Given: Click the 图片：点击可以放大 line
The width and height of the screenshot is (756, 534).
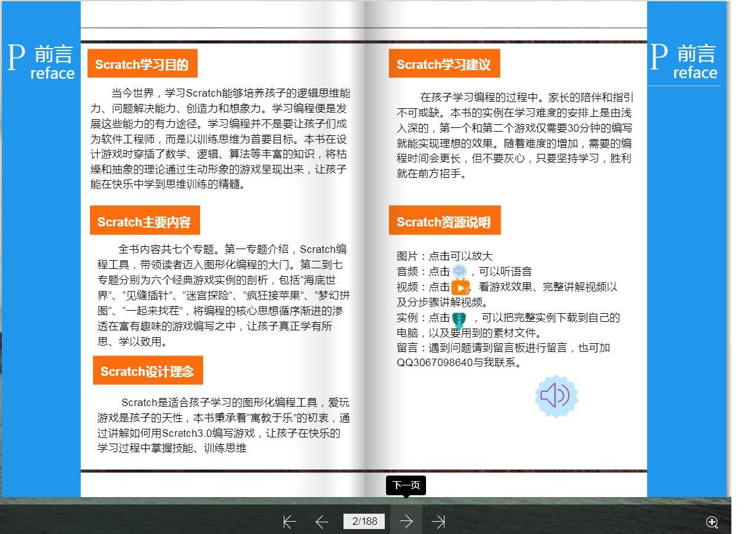Looking at the screenshot, I should [x=444, y=256].
